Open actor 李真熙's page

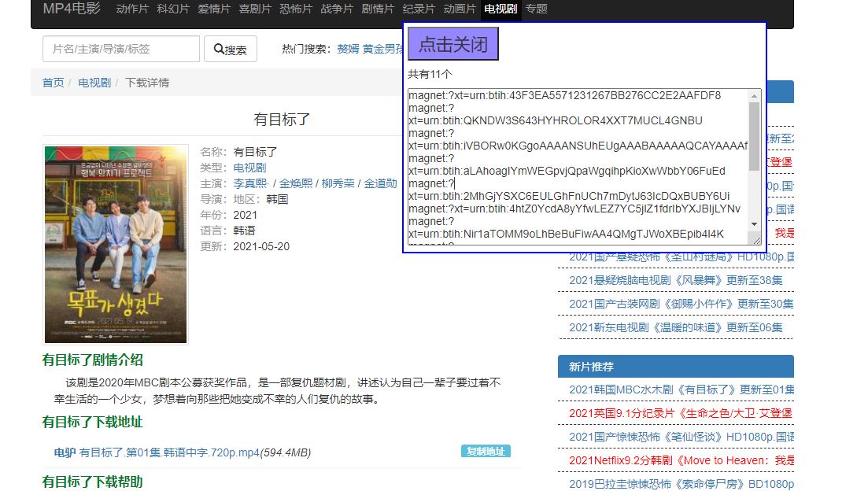pyautogui.click(x=250, y=183)
